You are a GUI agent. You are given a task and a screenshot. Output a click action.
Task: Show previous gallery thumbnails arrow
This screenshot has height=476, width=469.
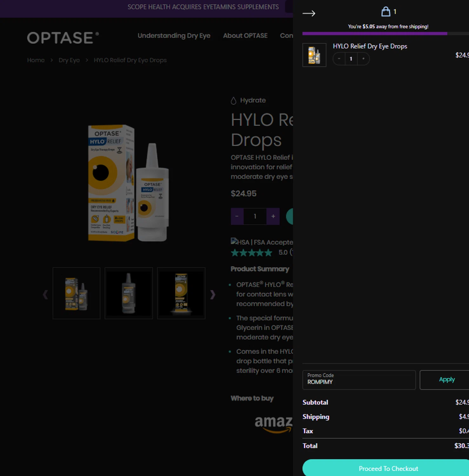click(x=45, y=294)
